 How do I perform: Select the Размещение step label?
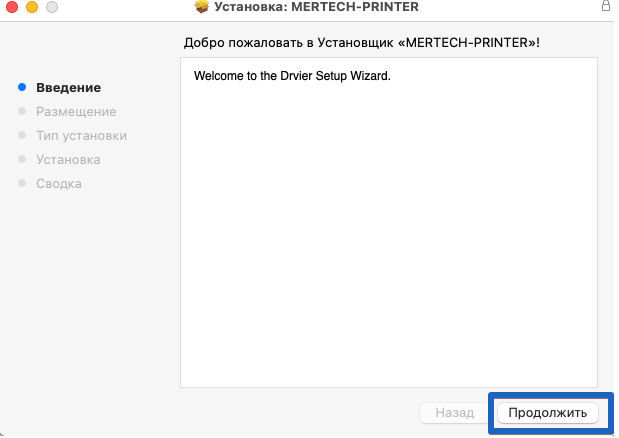click(76, 112)
